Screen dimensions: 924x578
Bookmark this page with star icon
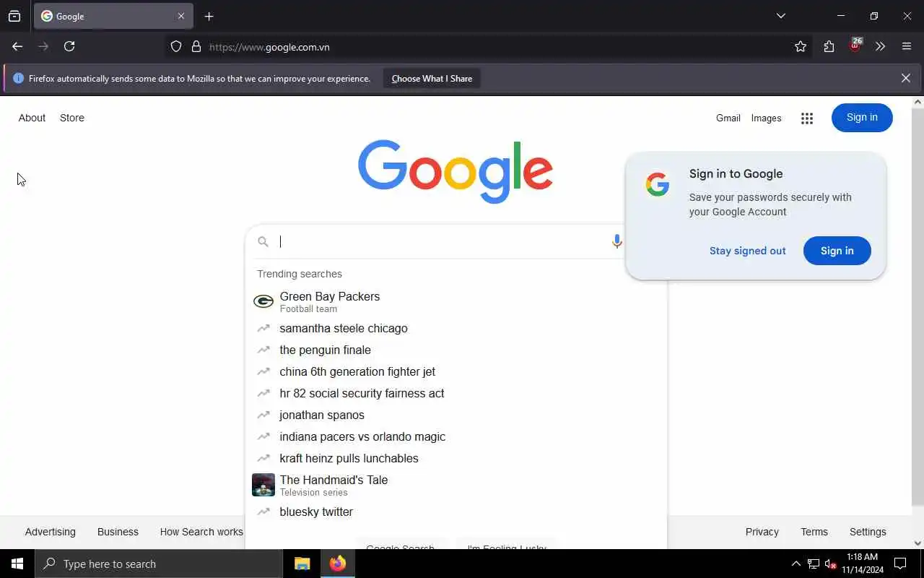coord(801,46)
